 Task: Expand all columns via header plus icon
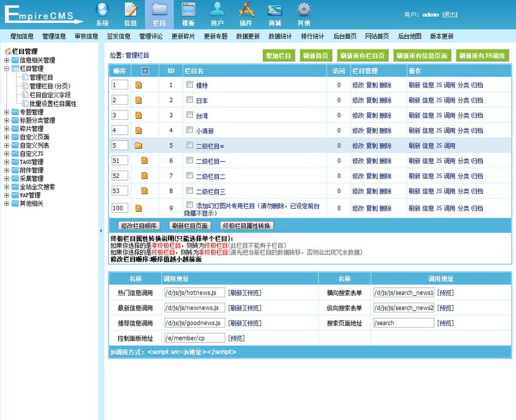coord(145,71)
